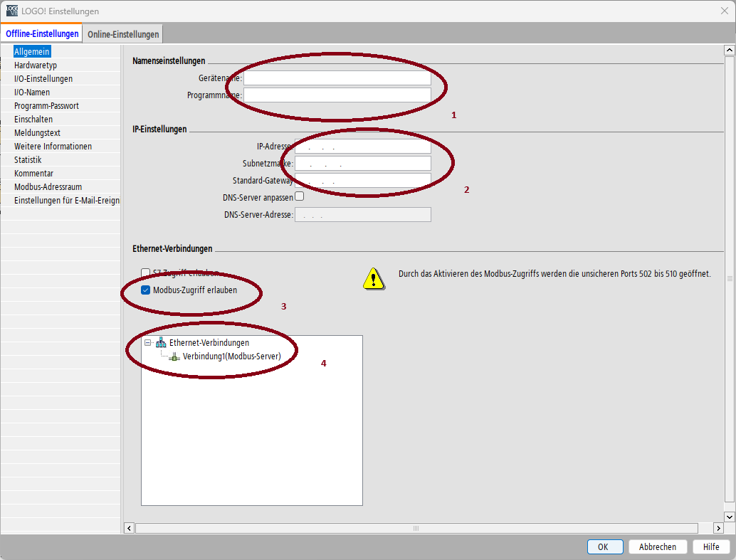Click the yellow warning triangle icon
This screenshot has width=736, height=560.
(373, 279)
